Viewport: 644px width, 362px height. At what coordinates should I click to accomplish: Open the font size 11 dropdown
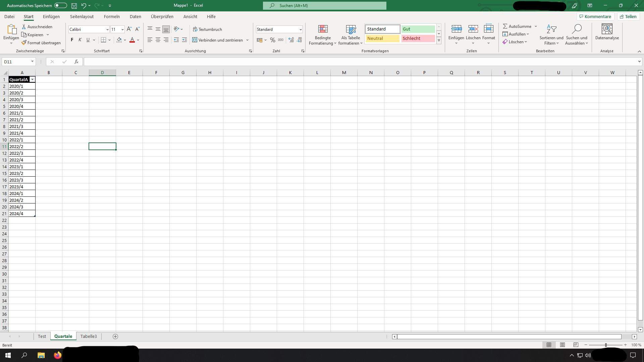tap(122, 29)
